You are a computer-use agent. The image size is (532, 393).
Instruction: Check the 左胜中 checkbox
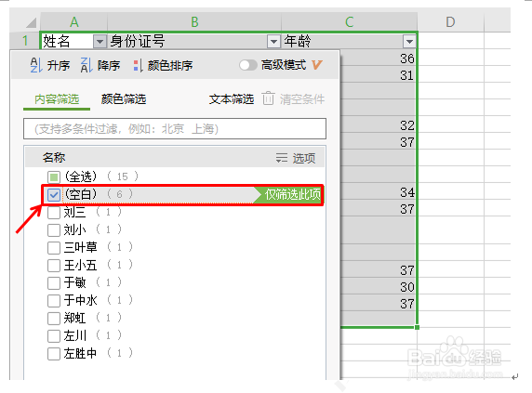(54, 354)
